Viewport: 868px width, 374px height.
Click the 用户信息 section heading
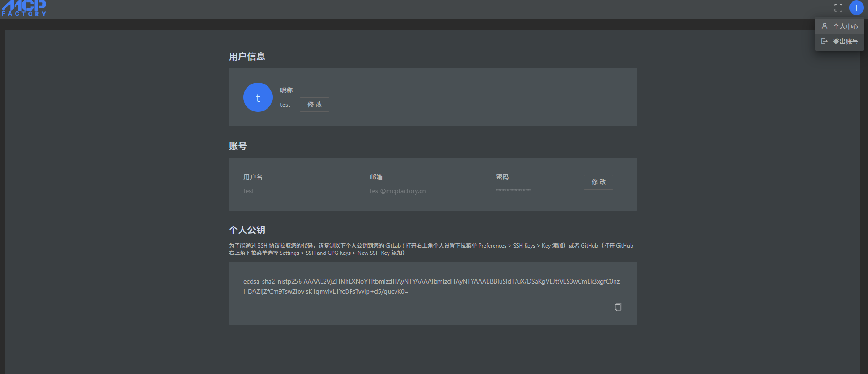(x=247, y=57)
